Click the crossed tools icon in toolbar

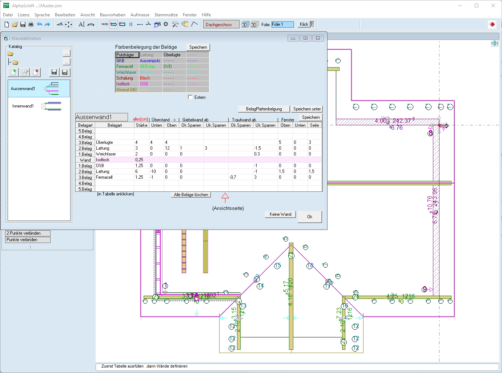click(175, 24)
